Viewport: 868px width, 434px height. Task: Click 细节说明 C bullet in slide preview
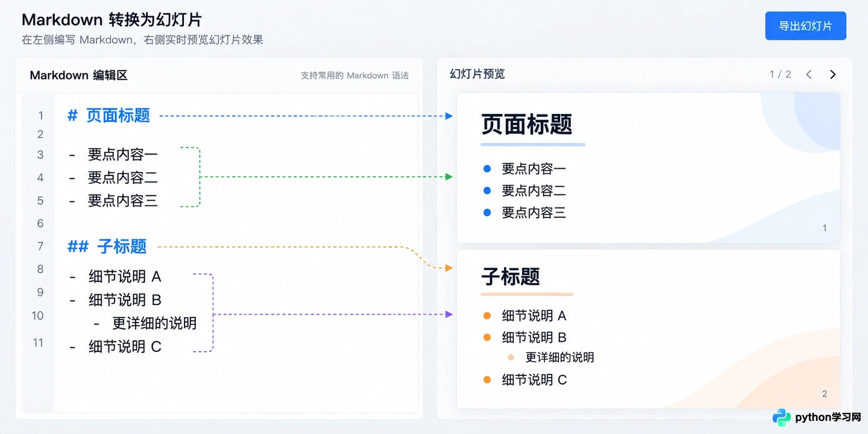[534, 380]
